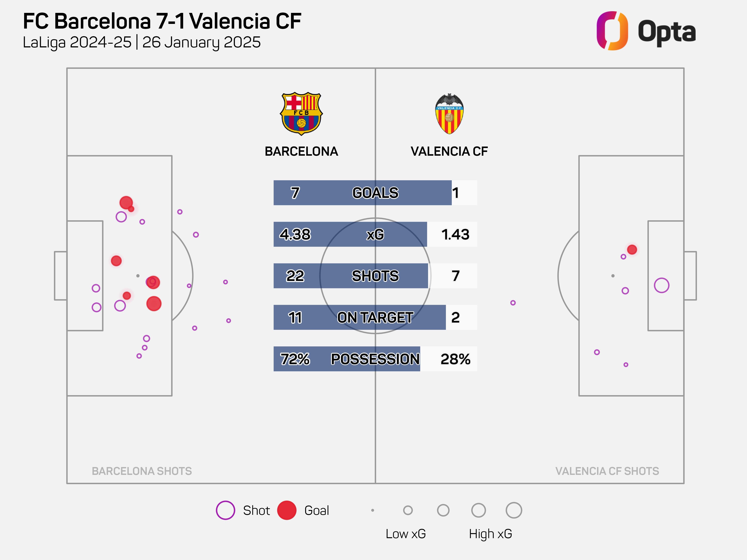Click the BARCELONA SHOTS pitch label
The width and height of the screenshot is (747, 560).
[142, 471]
